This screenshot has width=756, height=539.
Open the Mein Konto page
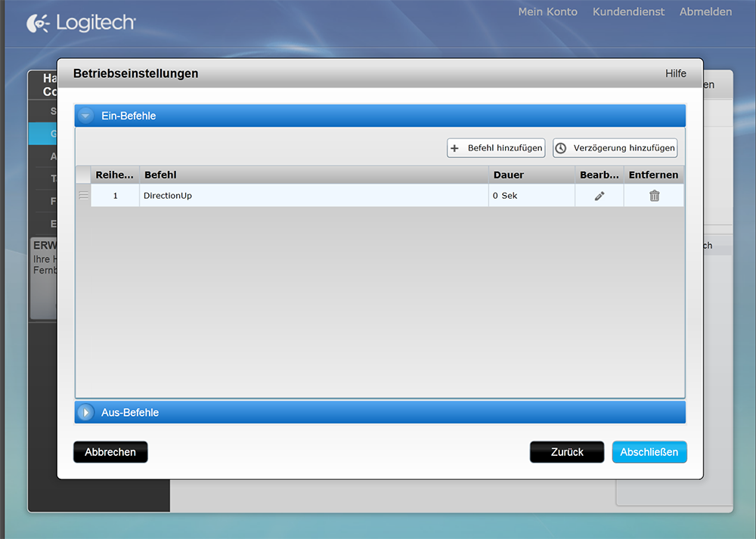547,12
